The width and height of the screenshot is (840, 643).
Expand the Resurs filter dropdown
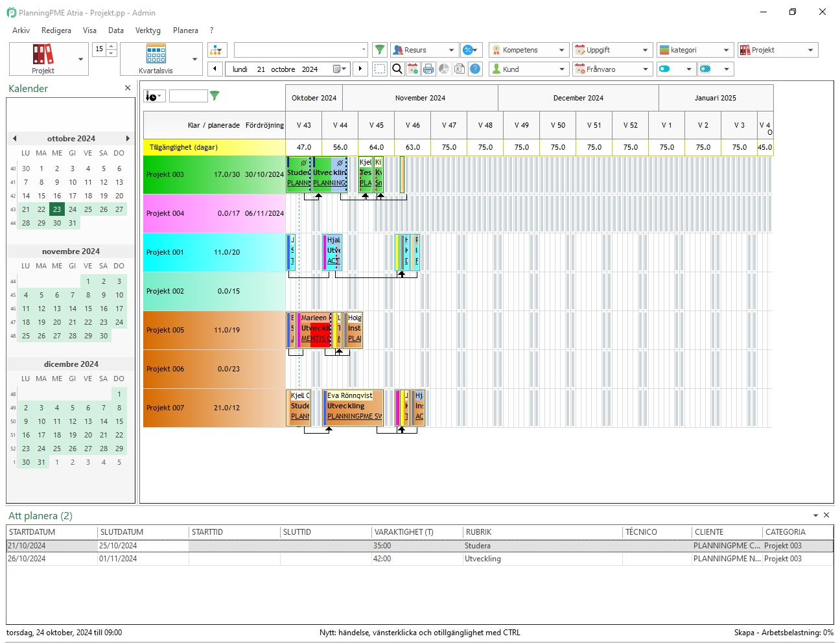[451, 50]
